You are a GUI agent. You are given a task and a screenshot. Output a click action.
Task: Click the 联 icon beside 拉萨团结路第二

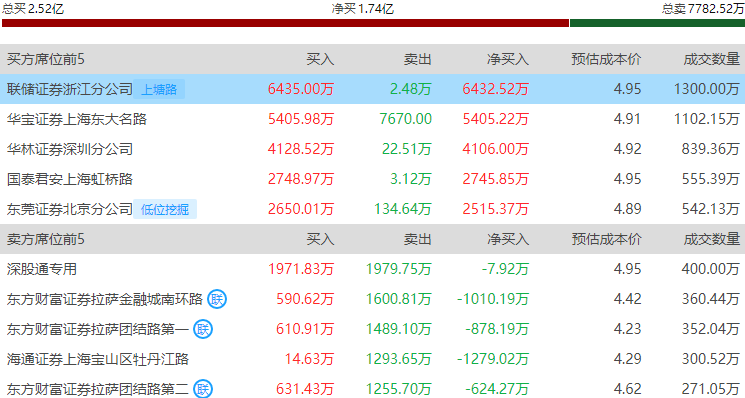coord(203,389)
